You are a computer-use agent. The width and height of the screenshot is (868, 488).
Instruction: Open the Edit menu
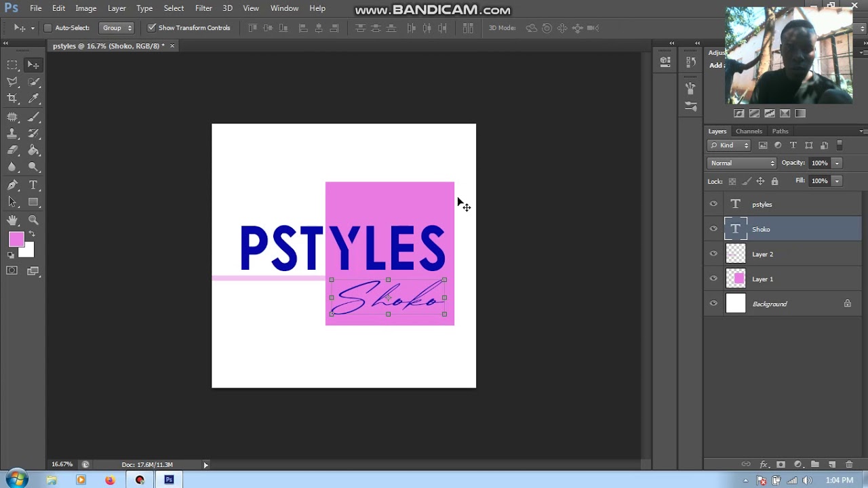click(x=59, y=8)
